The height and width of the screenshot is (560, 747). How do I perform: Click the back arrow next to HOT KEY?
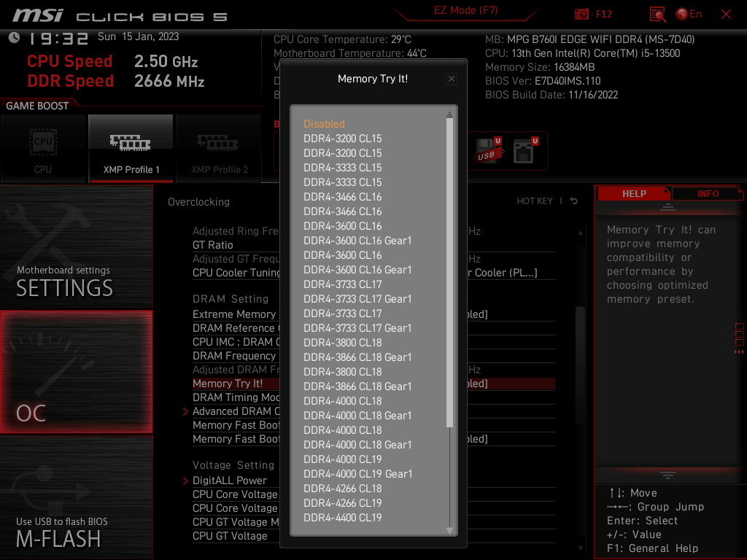(574, 201)
